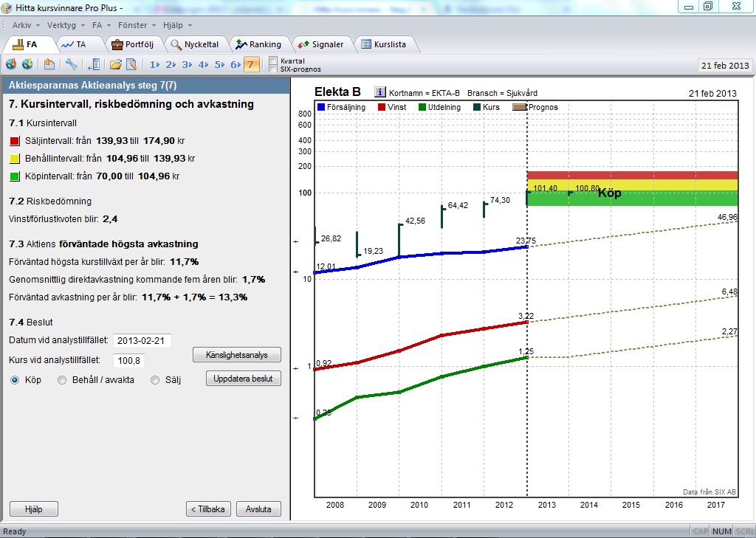Viewport: 756px width, 538px height.
Task: Switch to the Nyckeltal tab
Action: pos(195,44)
